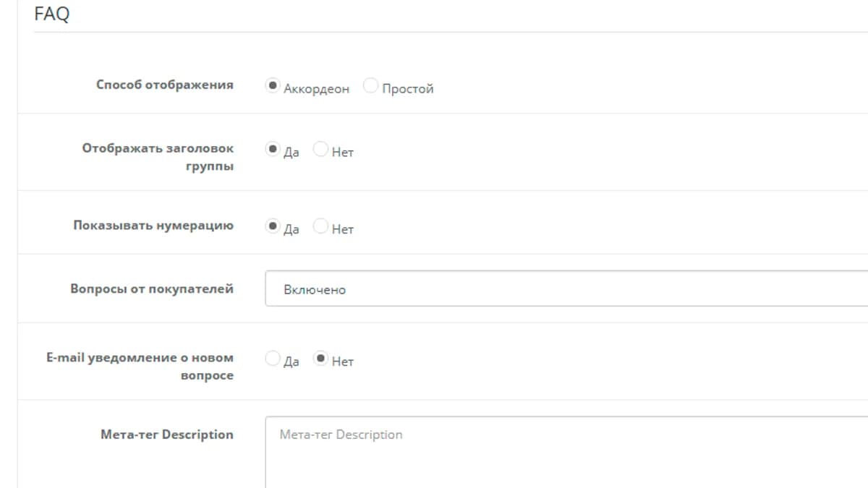Open the Вопросы от покупателей dropdown

(566, 288)
